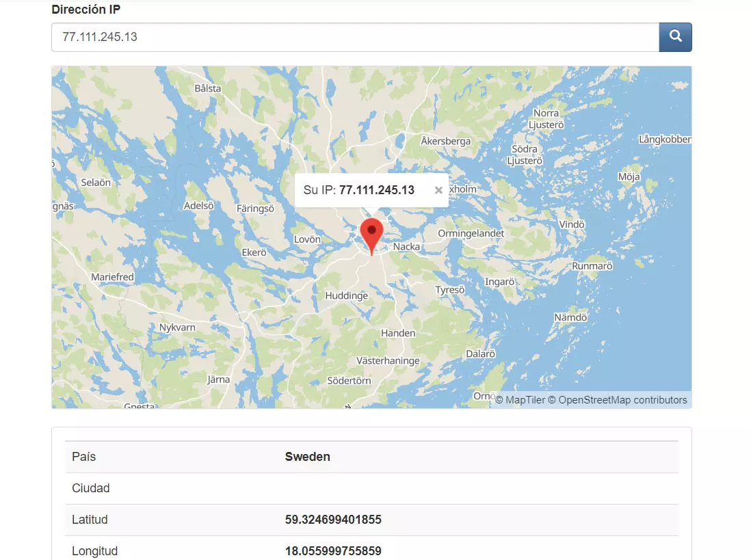Click the Mariefred label on map
751x560 pixels.
pos(113,277)
